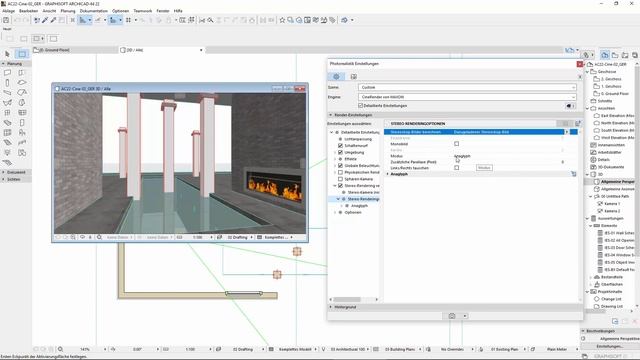Toggle the Schattenwurf checkbox
The image size is (640, 360).
pos(340,146)
